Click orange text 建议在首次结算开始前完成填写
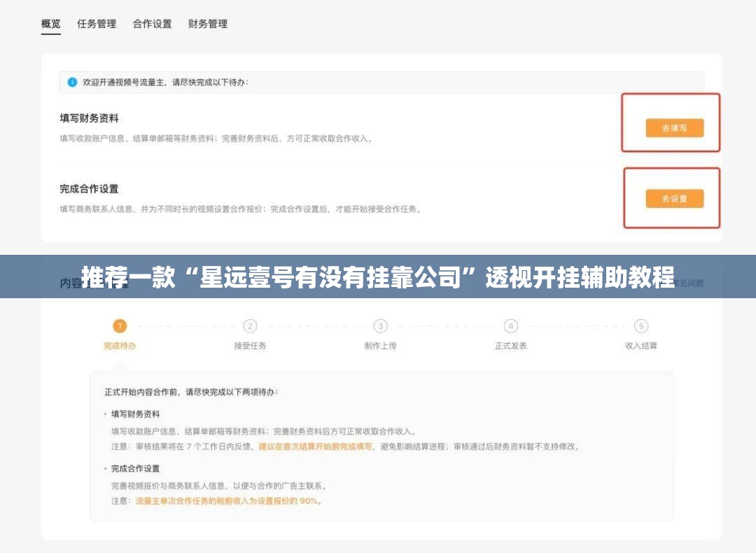The width and height of the screenshot is (756, 553). tap(315, 447)
